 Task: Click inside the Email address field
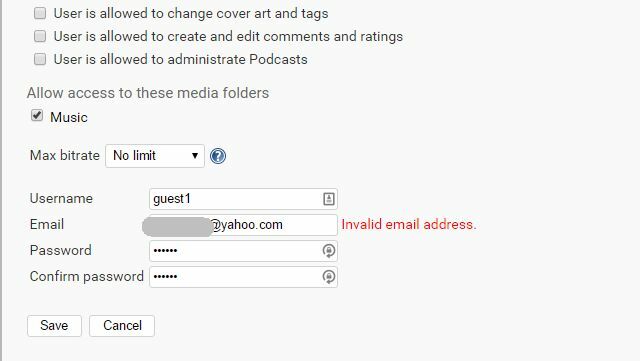pos(243,225)
